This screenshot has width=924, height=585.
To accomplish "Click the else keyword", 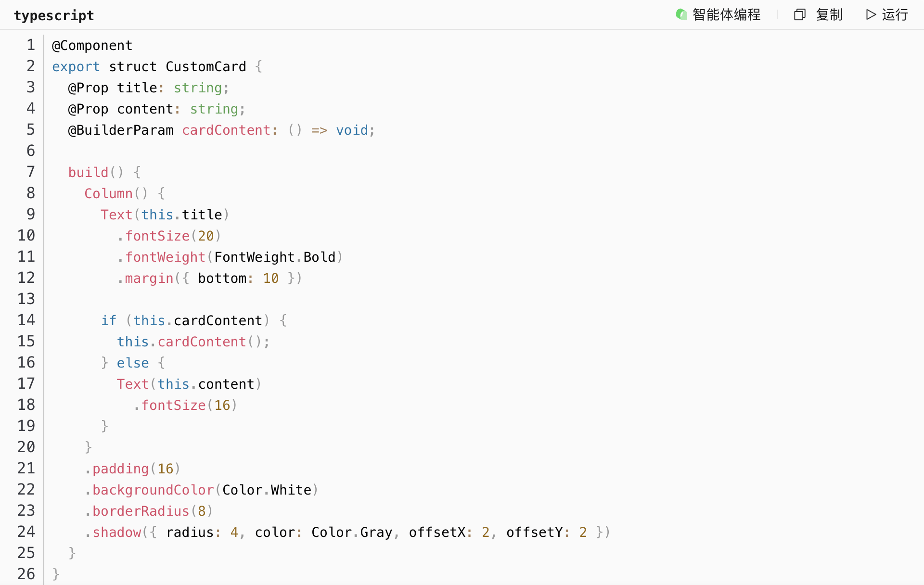I will [x=132, y=363].
